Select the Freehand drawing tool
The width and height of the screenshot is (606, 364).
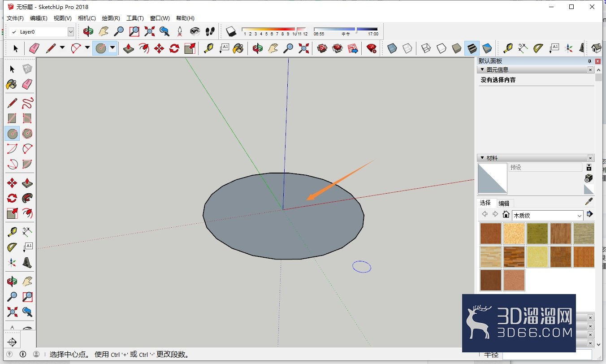pyautogui.click(x=27, y=103)
